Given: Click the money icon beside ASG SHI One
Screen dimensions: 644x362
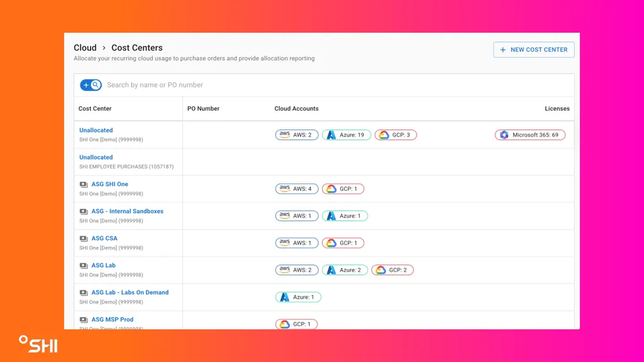Looking at the screenshot, I should pyautogui.click(x=84, y=185).
